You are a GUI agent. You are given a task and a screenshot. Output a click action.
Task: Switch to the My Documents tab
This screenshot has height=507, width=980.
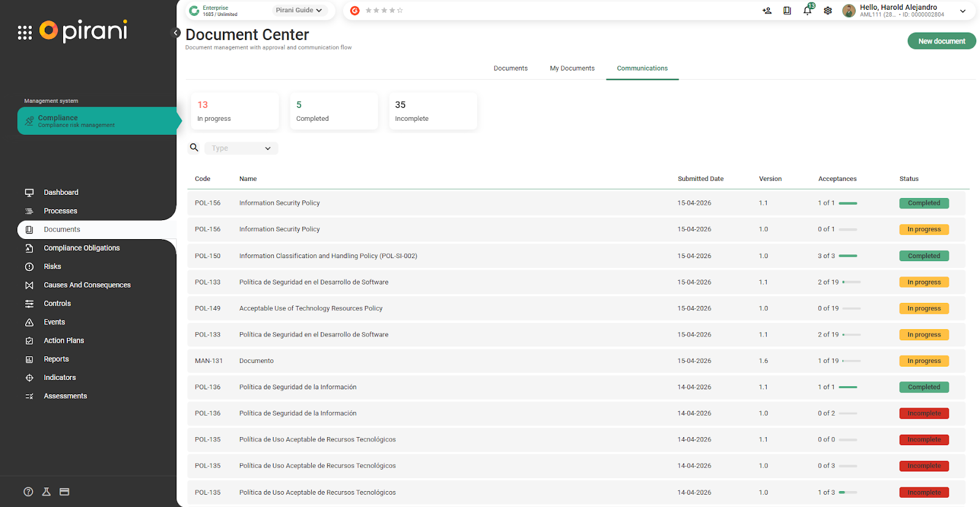pyautogui.click(x=572, y=68)
